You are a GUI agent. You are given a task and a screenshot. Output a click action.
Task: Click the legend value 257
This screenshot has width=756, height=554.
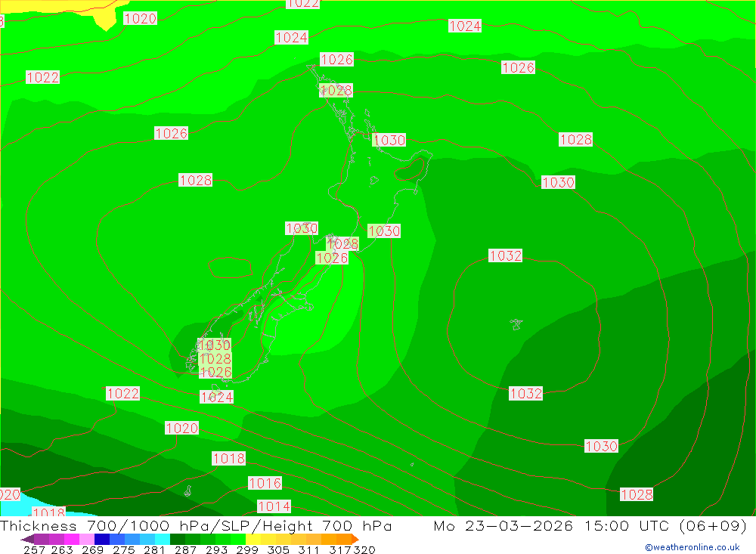click(34, 549)
